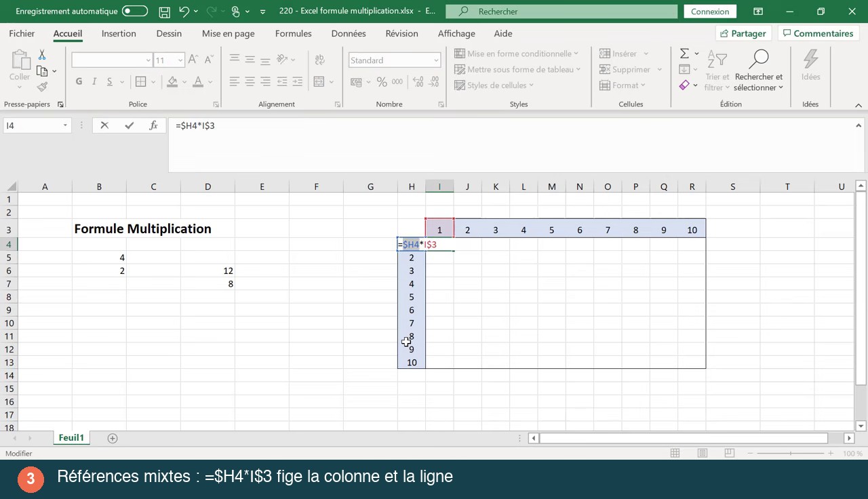Click the Format Painter brush icon
Screen dimensions: 868x499
click(x=42, y=86)
